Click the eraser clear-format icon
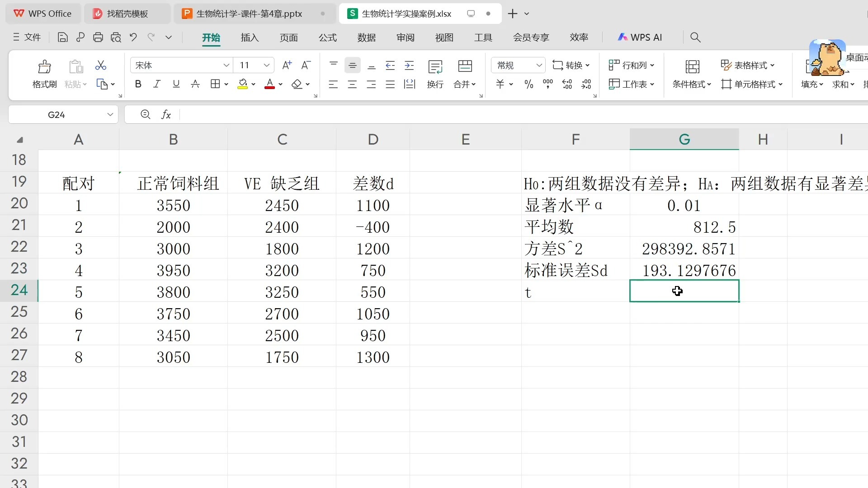This screenshot has height=488, width=868. pos(297,84)
